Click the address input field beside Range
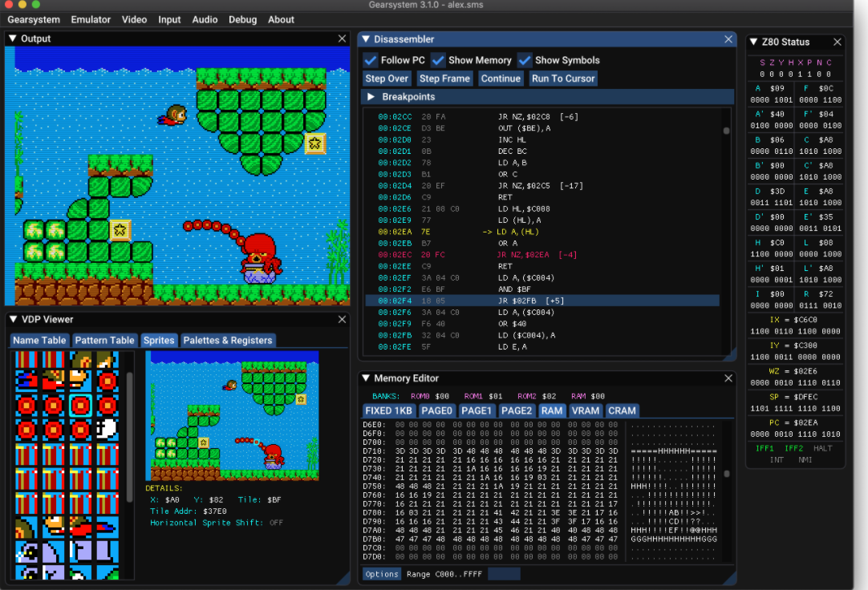The image size is (868, 590). [x=504, y=574]
